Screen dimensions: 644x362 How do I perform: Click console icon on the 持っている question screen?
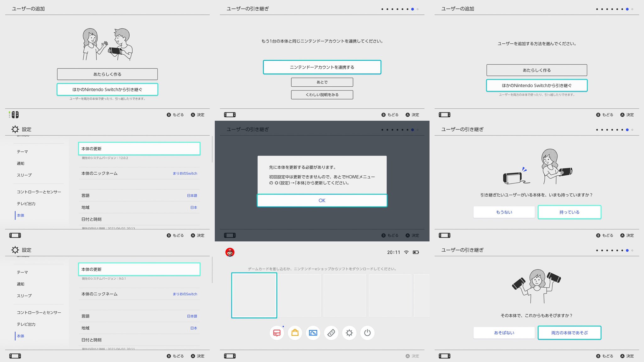coord(445,235)
